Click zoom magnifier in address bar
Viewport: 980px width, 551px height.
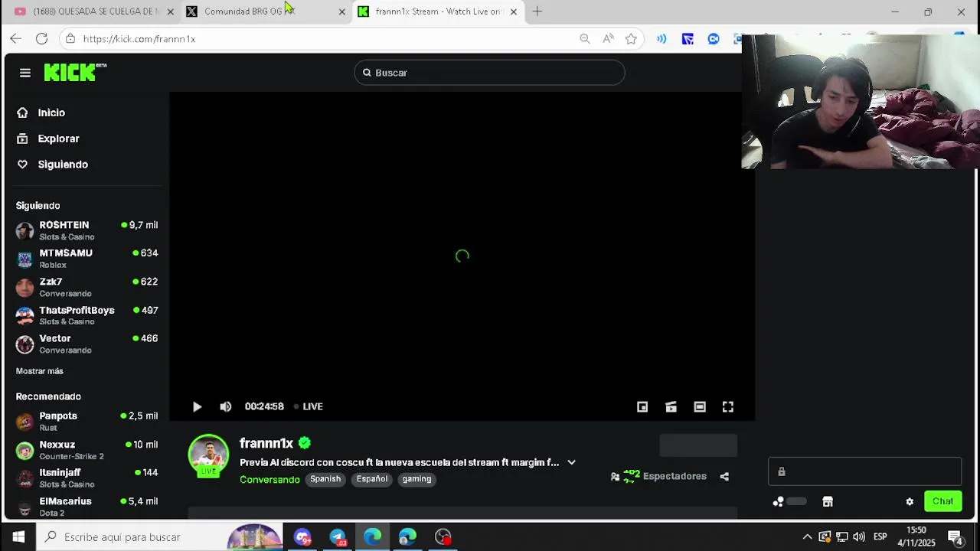(x=585, y=38)
